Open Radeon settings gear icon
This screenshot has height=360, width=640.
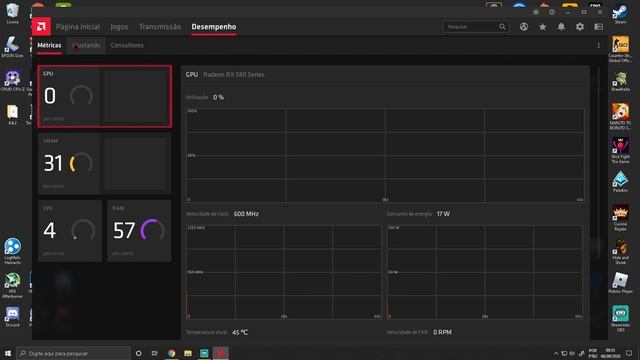580,27
